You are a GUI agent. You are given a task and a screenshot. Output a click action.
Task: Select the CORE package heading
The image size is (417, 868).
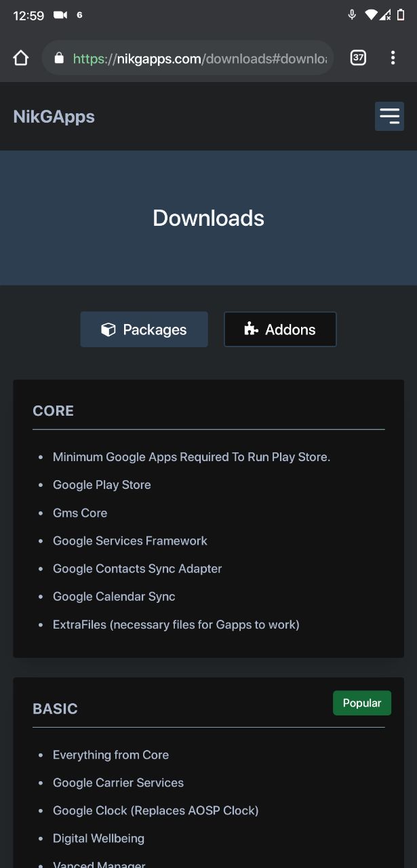tap(53, 411)
